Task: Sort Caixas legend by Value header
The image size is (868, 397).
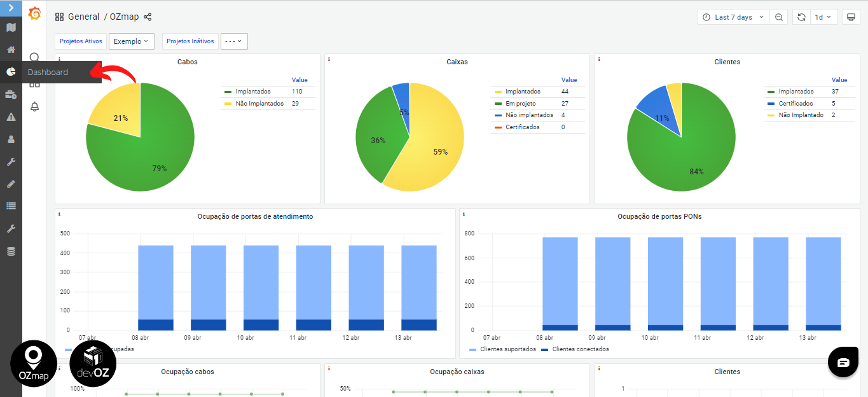Action: click(569, 80)
